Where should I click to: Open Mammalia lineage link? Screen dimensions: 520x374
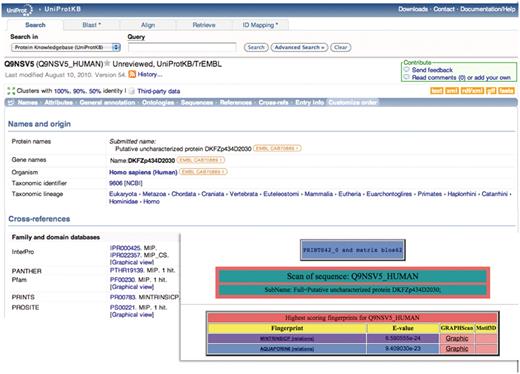coord(318,194)
